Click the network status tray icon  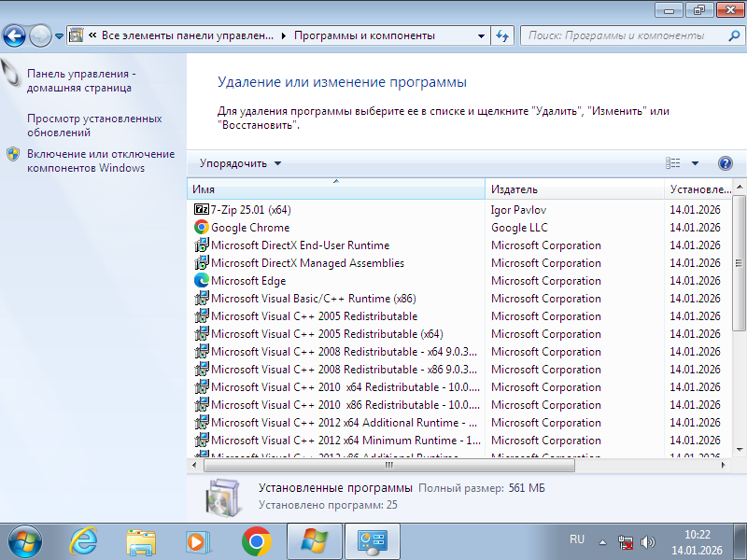(x=625, y=542)
